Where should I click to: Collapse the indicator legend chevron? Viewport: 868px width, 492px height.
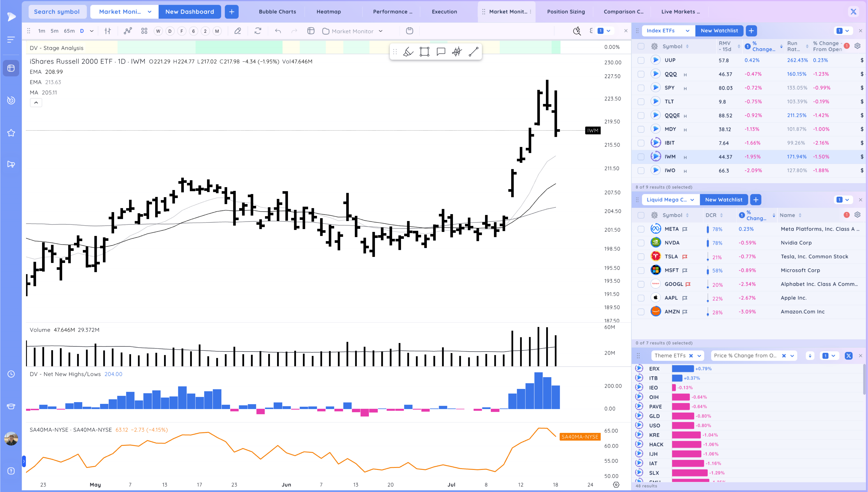pos(36,103)
